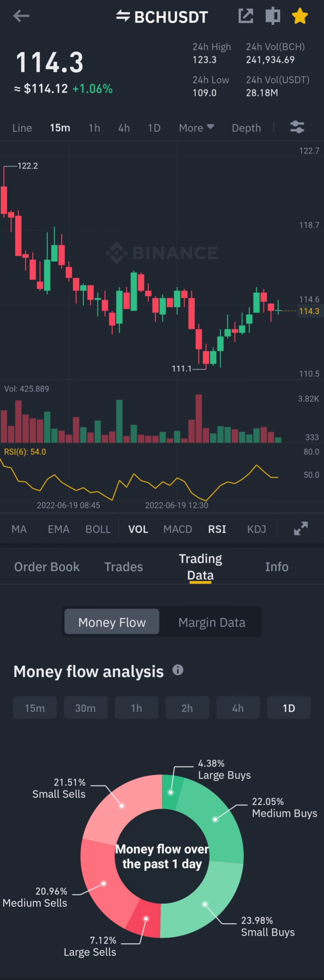Toggle the yellow favorite star
The height and width of the screenshot is (980, 324).
point(300,16)
